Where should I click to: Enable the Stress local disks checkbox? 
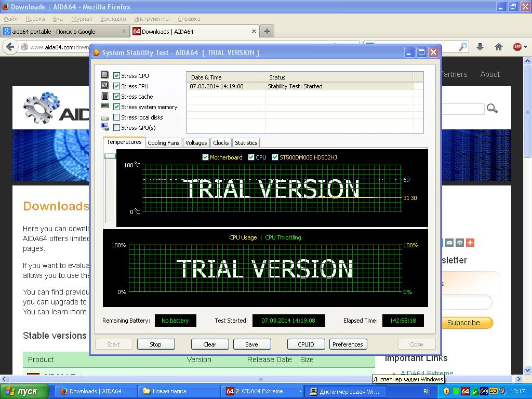116,117
